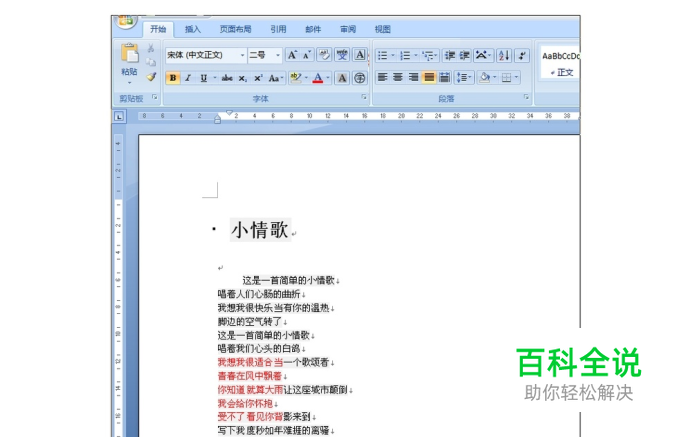The height and width of the screenshot is (437, 692).
Task: Open the 字体 dialog launcher
Action: 364,97
